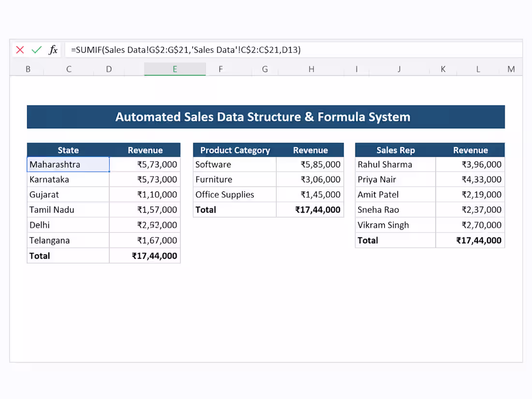Select the Product Category header cell

tap(235, 150)
